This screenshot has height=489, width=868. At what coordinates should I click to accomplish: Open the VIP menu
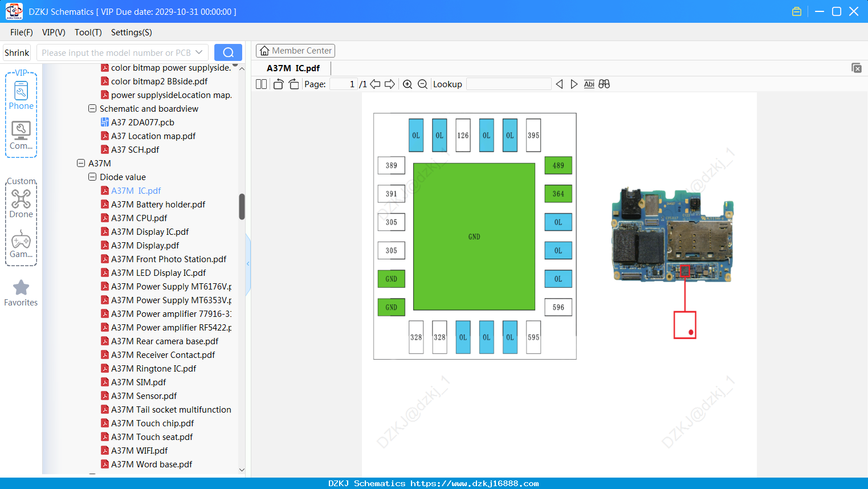point(54,32)
